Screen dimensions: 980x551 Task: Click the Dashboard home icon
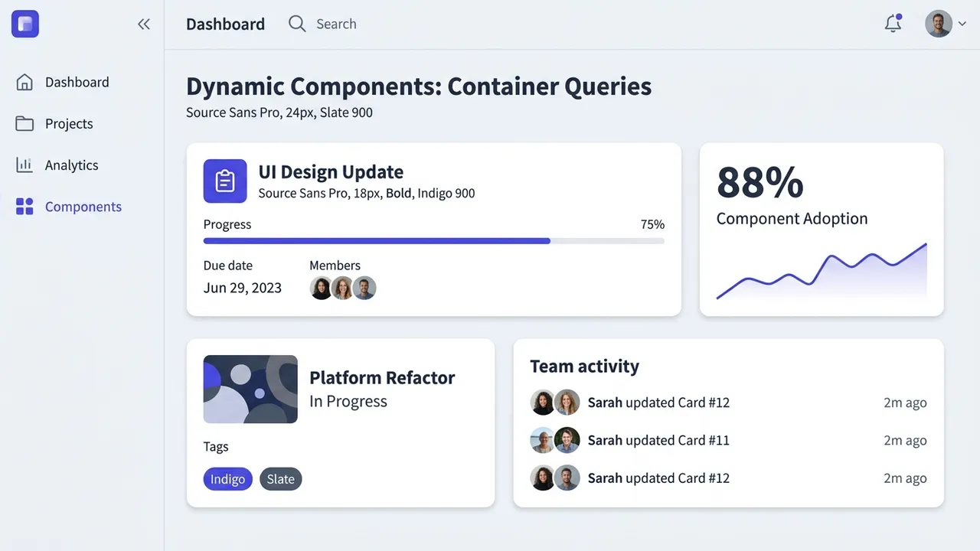coord(24,82)
